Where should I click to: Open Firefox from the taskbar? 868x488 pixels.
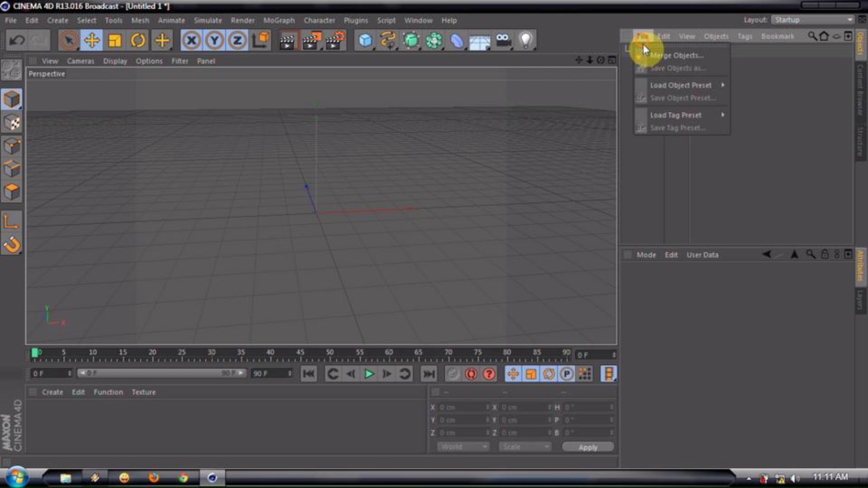click(x=154, y=478)
